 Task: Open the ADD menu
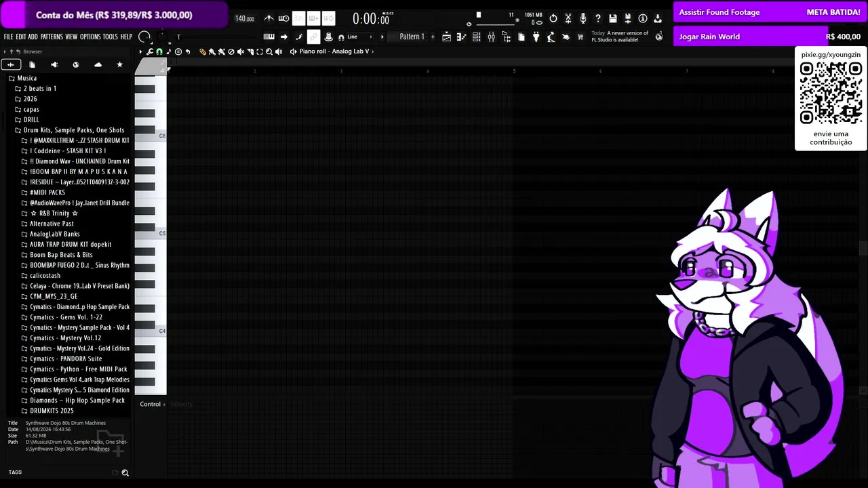(x=33, y=37)
